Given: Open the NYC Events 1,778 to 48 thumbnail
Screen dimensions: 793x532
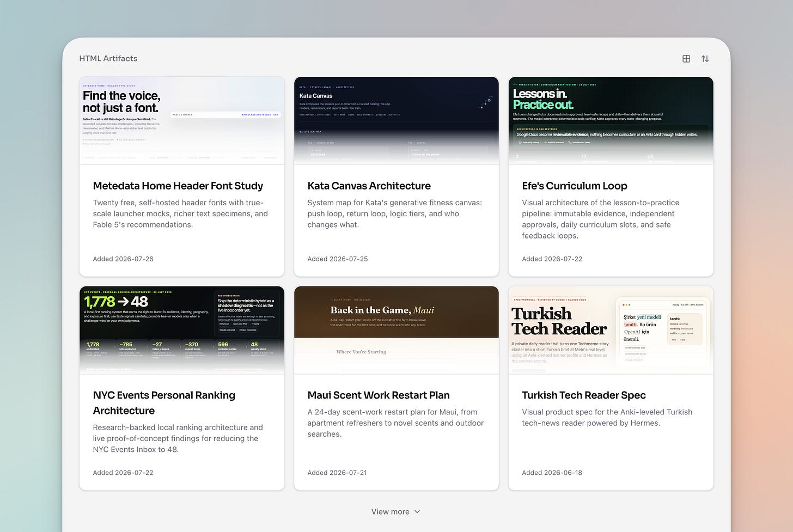Looking at the screenshot, I should [182, 330].
